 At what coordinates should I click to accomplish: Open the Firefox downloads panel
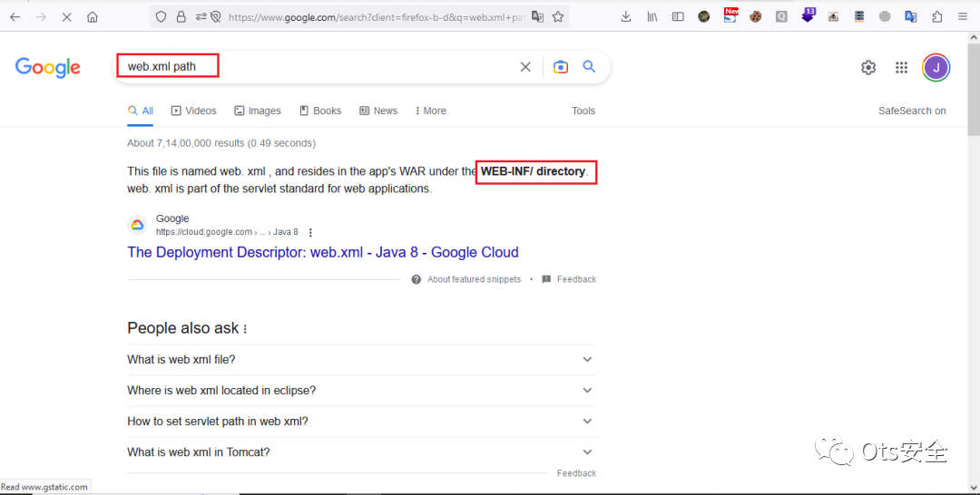point(625,17)
